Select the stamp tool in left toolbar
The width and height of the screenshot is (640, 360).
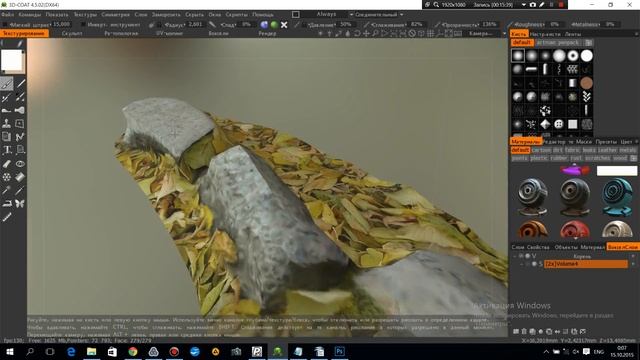click(7, 123)
